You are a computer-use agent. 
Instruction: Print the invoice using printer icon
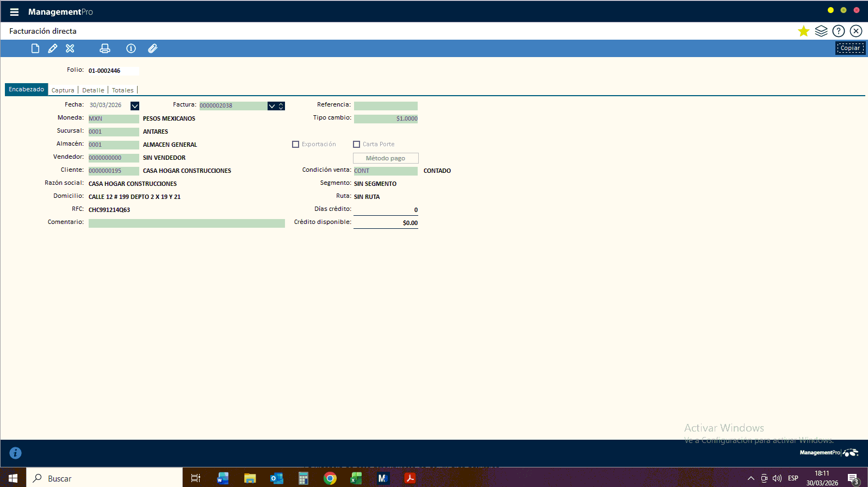(x=105, y=48)
